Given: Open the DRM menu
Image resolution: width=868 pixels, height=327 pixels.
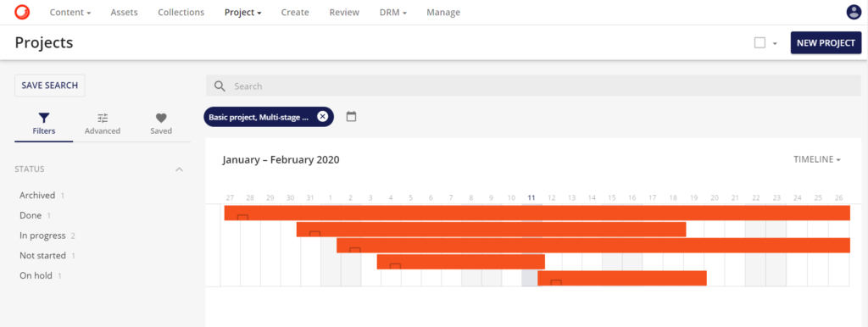Looking at the screenshot, I should pyautogui.click(x=393, y=12).
